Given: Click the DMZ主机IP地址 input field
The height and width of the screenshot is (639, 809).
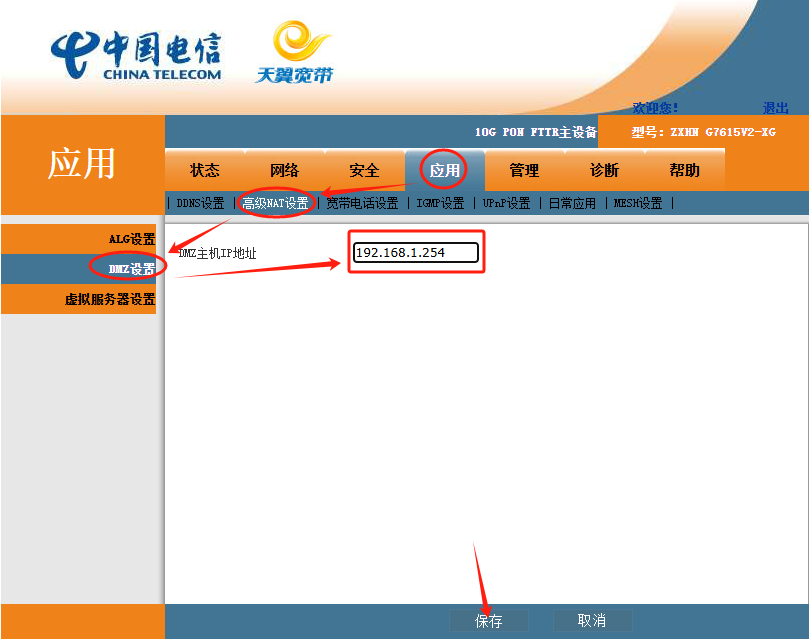Looking at the screenshot, I should [x=416, y=253].
